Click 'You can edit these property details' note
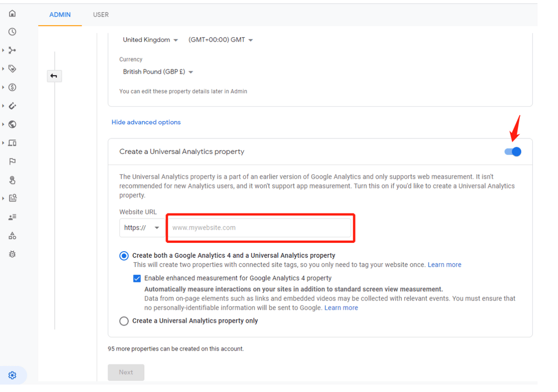The image size is (558, 392). (183, 91)
